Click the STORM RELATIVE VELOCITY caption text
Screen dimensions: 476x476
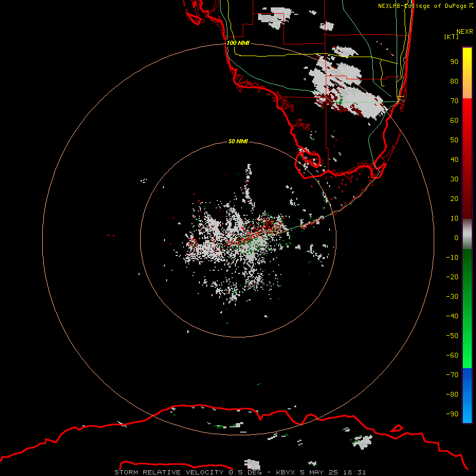pyautogui.click(x=169, y=472)
